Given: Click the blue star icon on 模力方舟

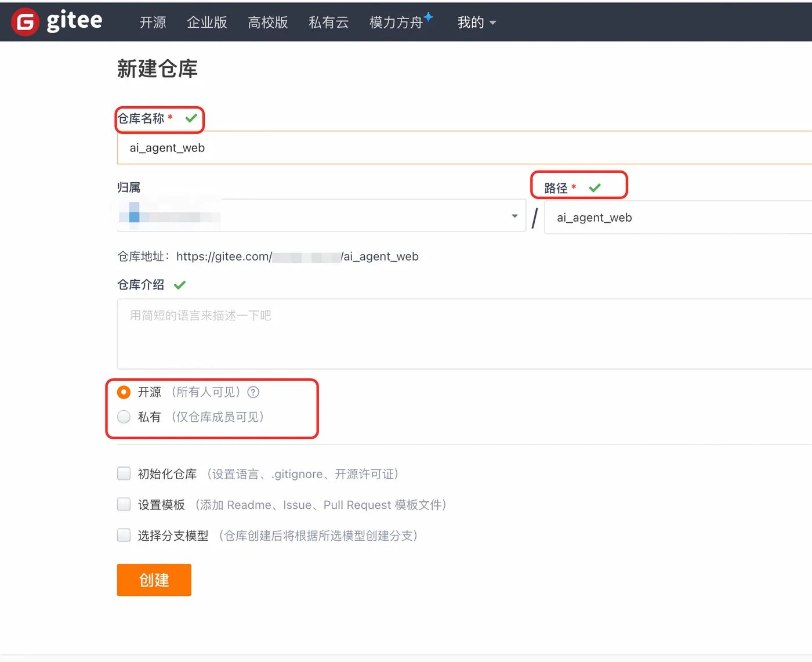Looking at the screenshot, I should (429, 16).
